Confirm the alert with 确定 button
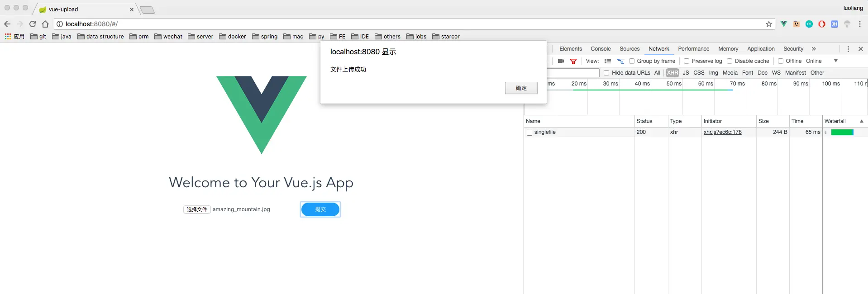 (x=521, y=88)
